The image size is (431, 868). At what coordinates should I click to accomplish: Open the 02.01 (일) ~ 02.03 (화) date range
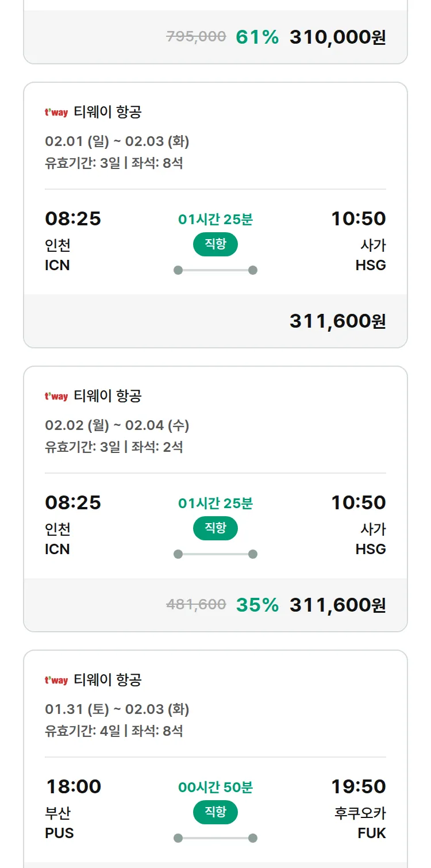pos(117,141)
